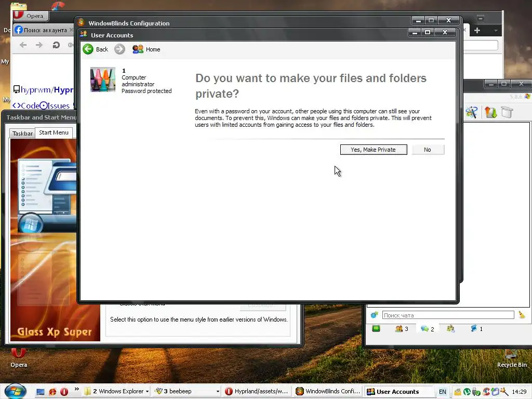Launch Internet Explorer from quick launch

coord(52,392)
